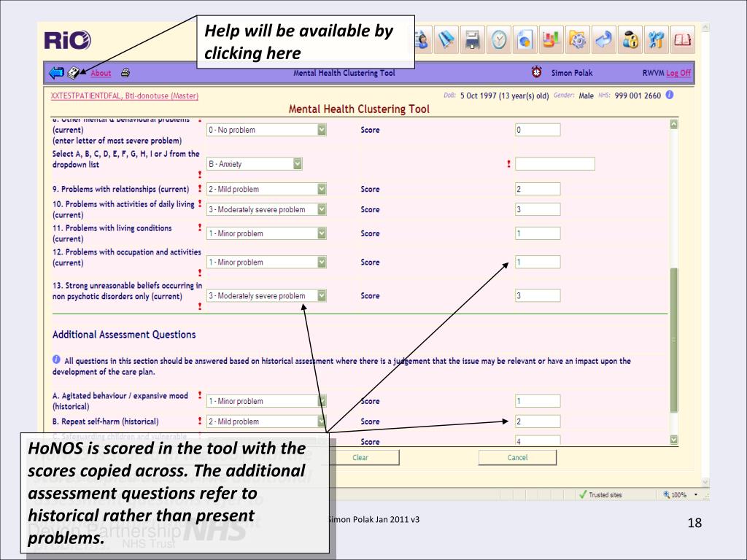Open help via the question-mark book icon

coord(74,73)
